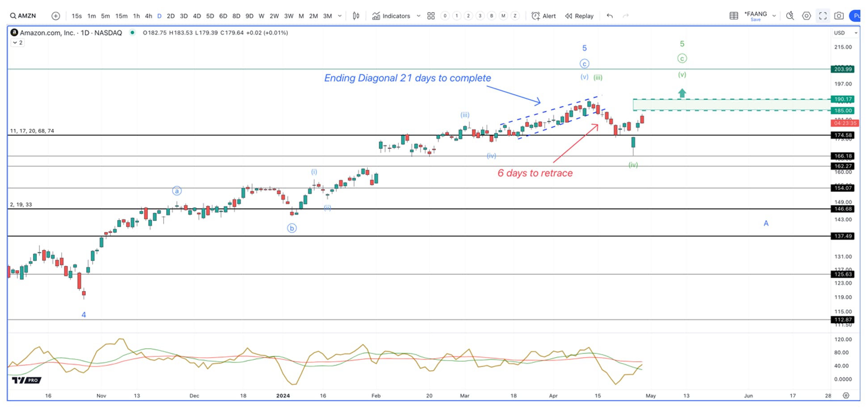The image size is (868, 409).
Task: Select the 15s interval
Action: click(x=77, y=16)
